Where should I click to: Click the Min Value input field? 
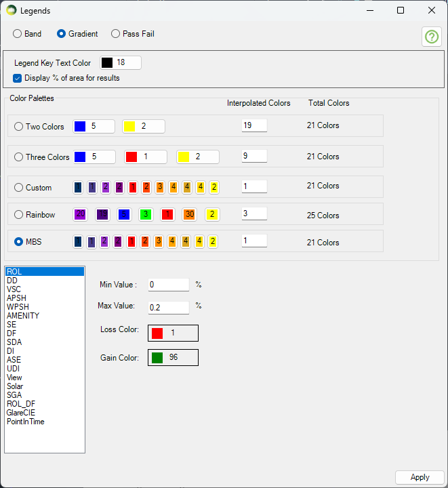(169, 285)
